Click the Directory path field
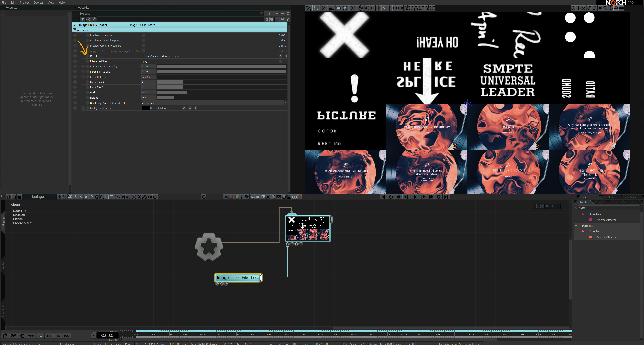This screenshot has width=644, height=345. [x=209, y=56]
